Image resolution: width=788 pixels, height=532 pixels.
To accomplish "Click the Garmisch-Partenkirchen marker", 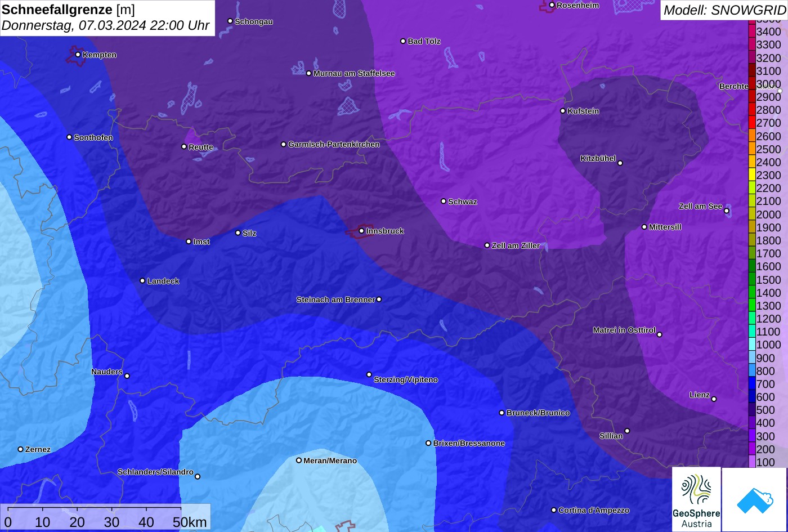I will 284,144.
